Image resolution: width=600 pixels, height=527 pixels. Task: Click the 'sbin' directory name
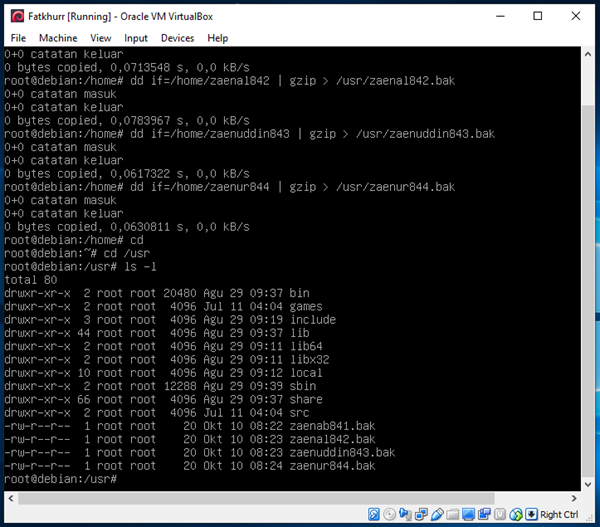[x=303, y=386]
